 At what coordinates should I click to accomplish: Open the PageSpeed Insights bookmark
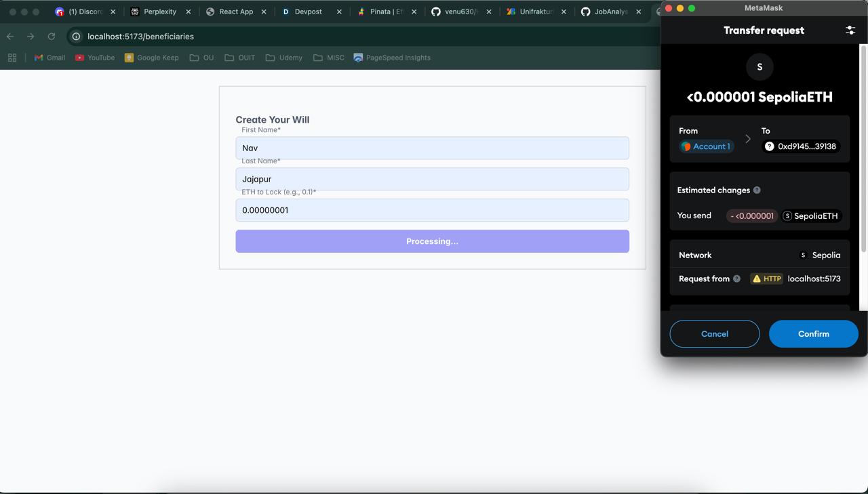(392, 58)
